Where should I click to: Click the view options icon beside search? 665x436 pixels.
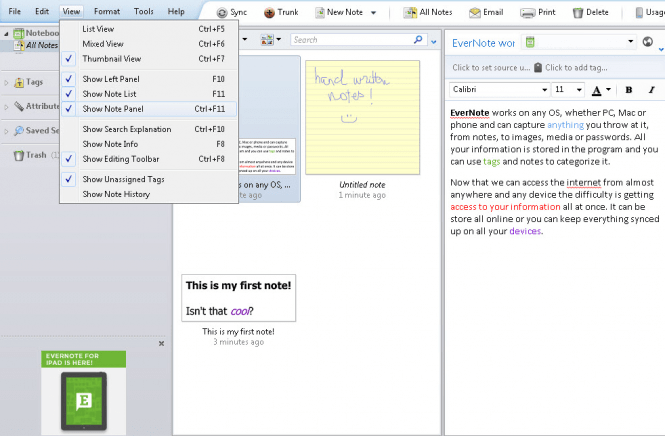tap(267, 40)
